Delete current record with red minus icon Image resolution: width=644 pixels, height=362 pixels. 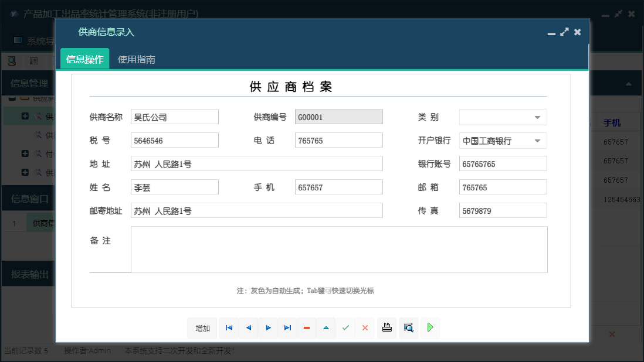pos(307,328)
